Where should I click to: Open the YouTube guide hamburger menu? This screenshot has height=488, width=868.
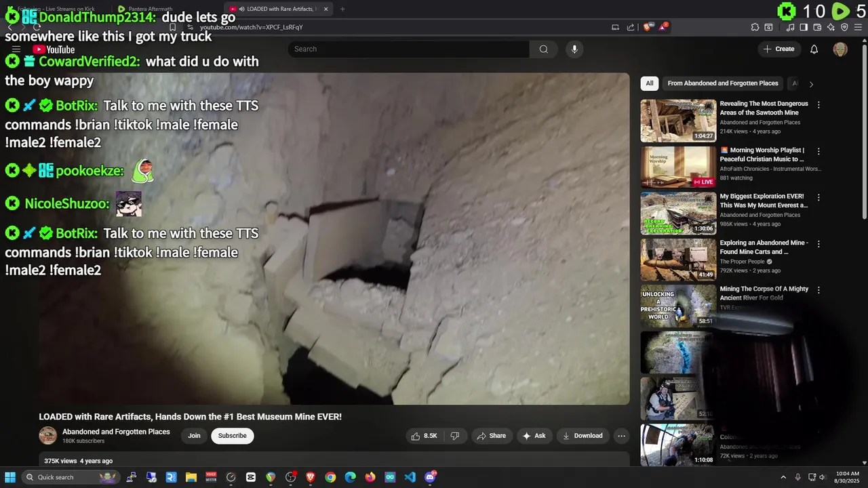tap(16, 49)
